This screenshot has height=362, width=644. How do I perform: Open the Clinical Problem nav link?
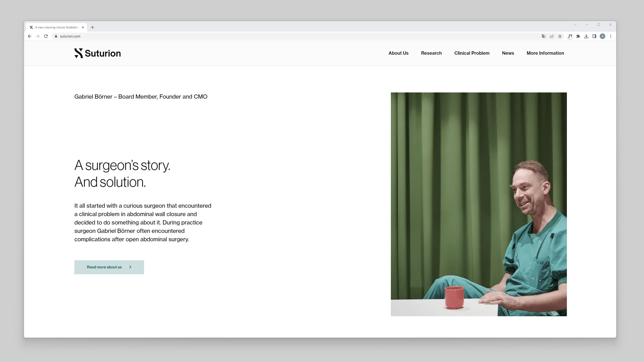472,53
